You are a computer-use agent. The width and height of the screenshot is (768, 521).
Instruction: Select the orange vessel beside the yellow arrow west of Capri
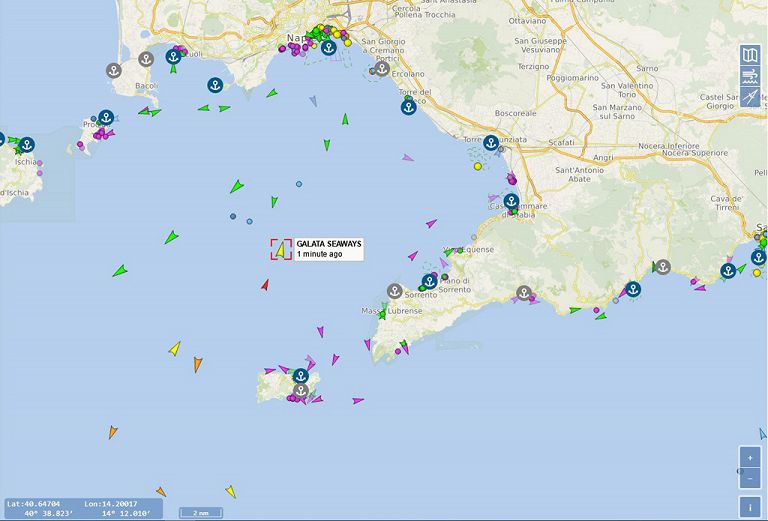coord(197,364)
